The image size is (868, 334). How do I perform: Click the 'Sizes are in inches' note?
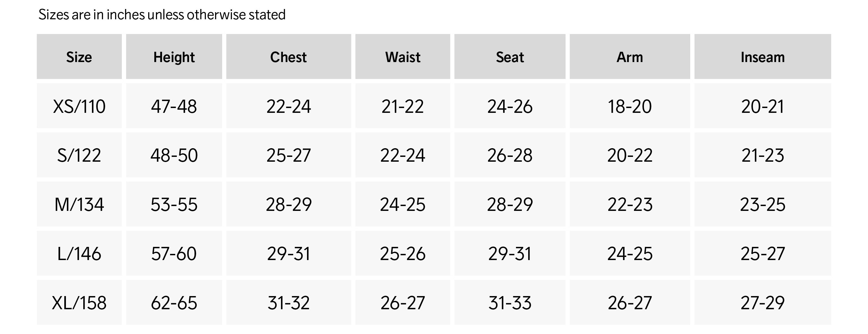pyautogui.click(x=162, y=14)
